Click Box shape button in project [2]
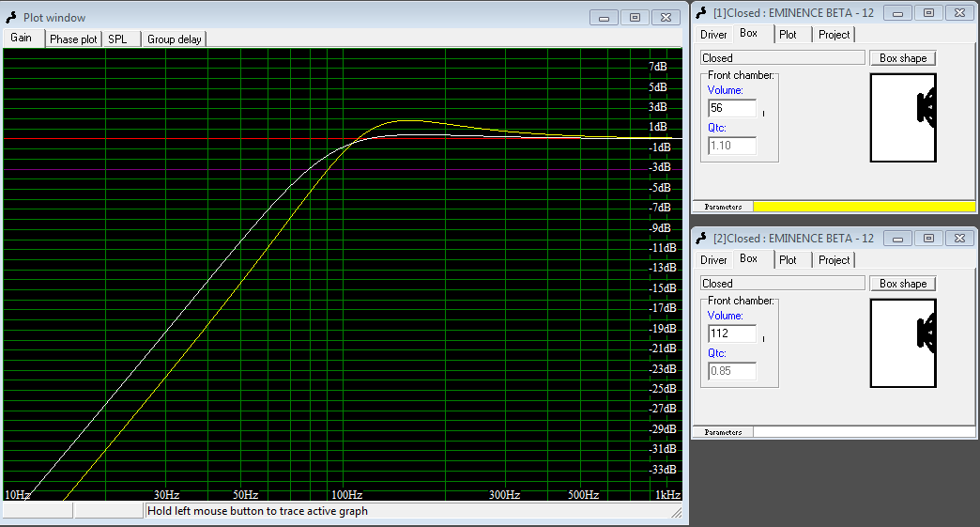The height and width of the screenshot is (527, 980). tap(902, 284)
